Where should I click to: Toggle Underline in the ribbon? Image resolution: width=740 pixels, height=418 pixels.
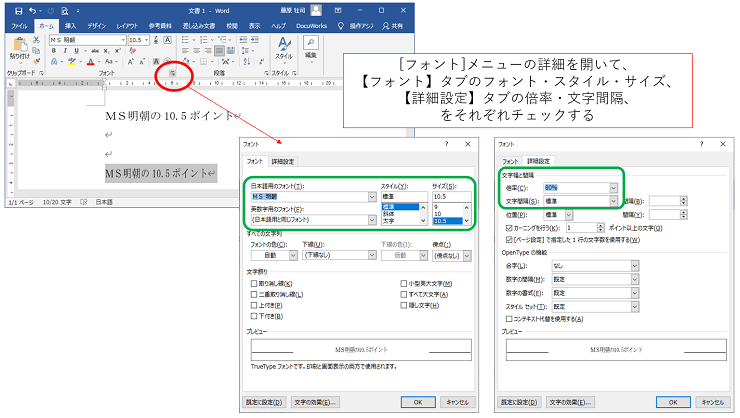76,50
